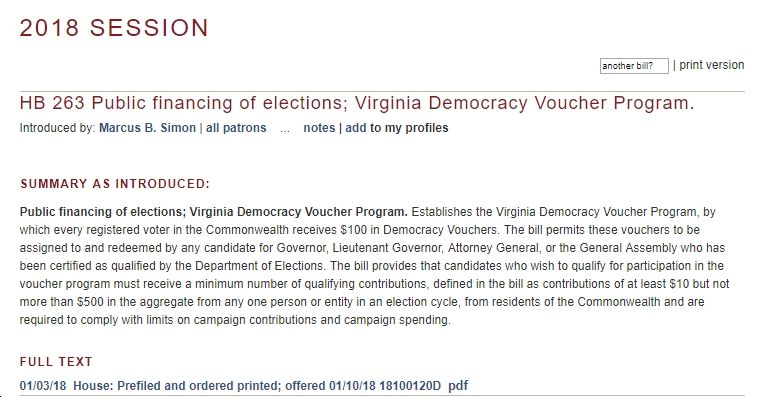757x397 pixels.
Task: Add this bill to my profiles
Action: (x=396, y=128)
